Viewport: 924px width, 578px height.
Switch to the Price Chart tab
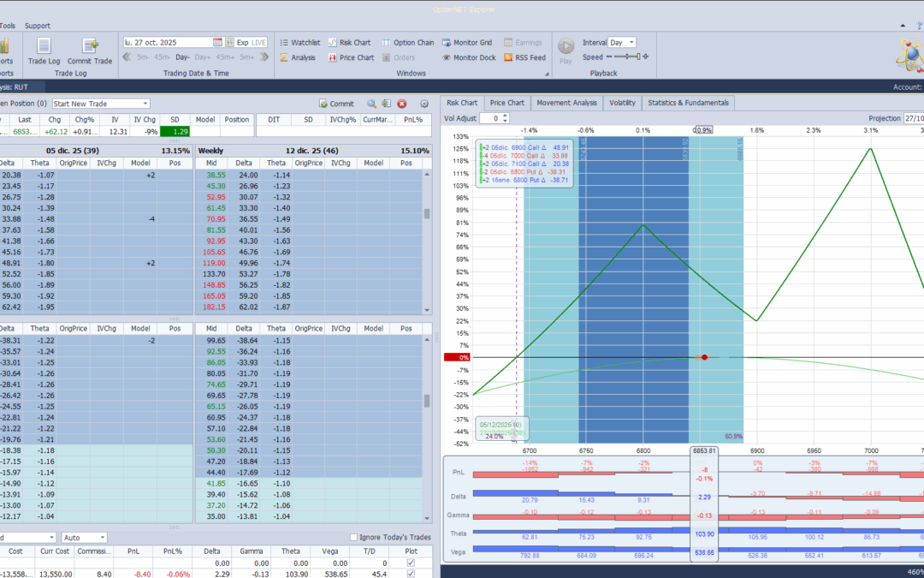tap(506, 103)
